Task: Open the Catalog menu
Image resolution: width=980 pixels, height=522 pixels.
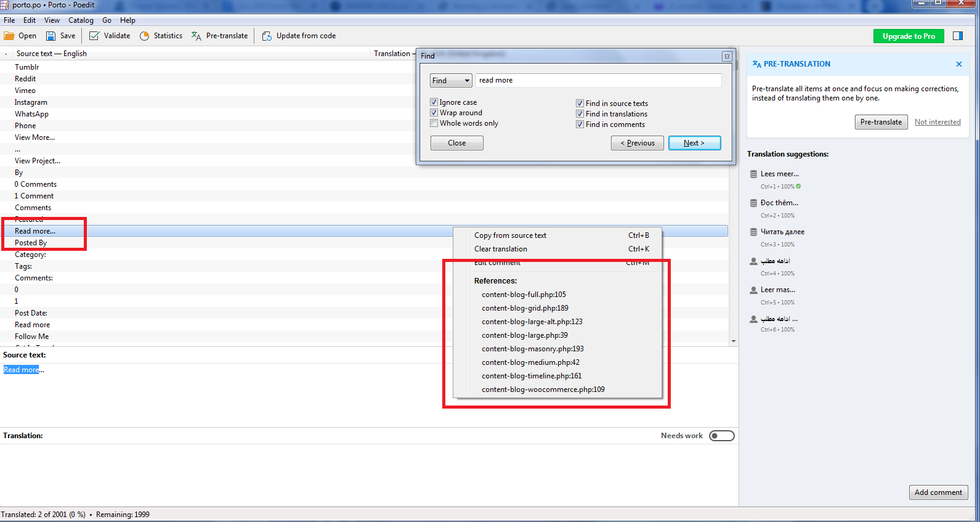Action: click(81, 20)
